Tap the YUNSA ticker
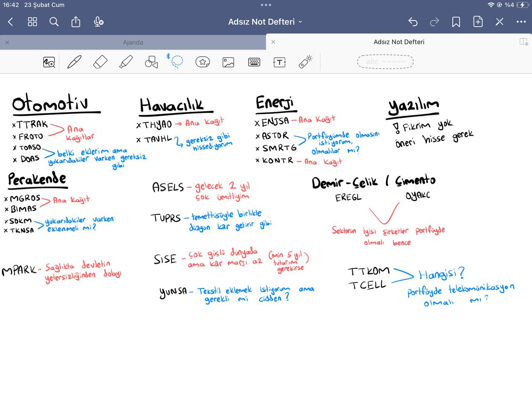 click(173, 293)
